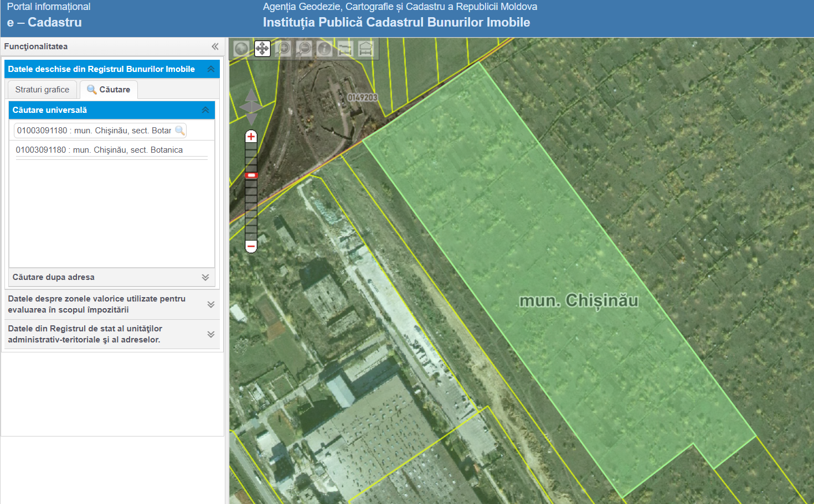Choose the measure distance tool
The height and width of the screenshot is (504, 814).
345,49
